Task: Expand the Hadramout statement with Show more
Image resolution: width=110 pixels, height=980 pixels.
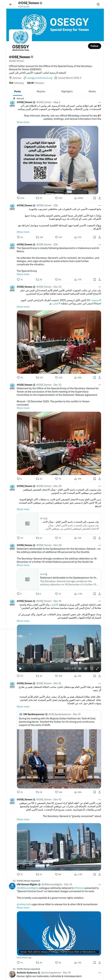Action: 23,274
